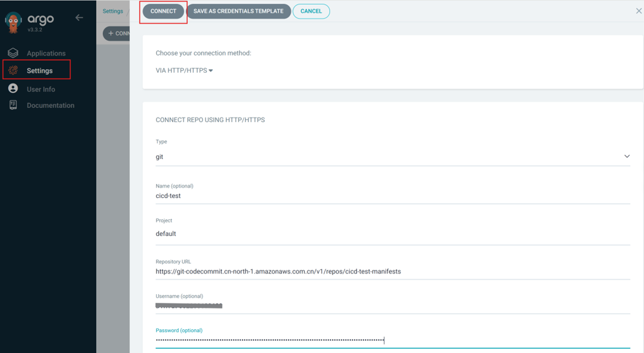Screen dimensions: 644x353
Task: Open the VIA HTTP/HTTPS connection method dropdown
Action: coord(184,70)
